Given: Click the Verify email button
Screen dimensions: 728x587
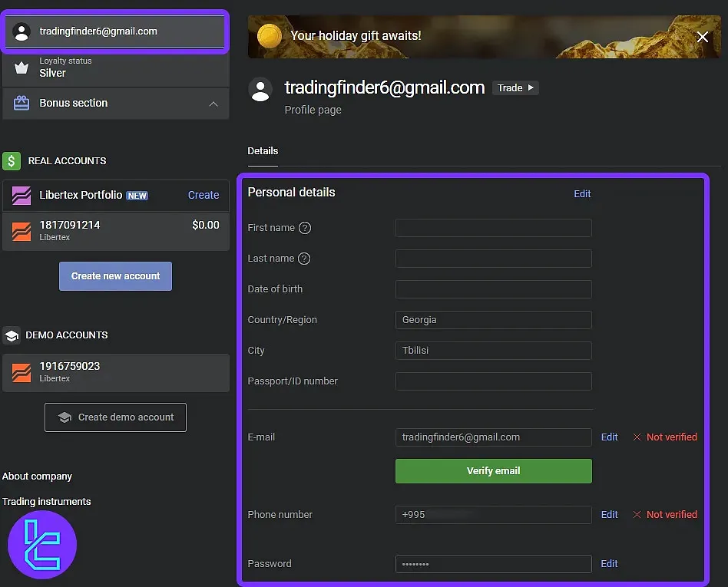Looking at the screenshot, I should [x=493, y=470].
